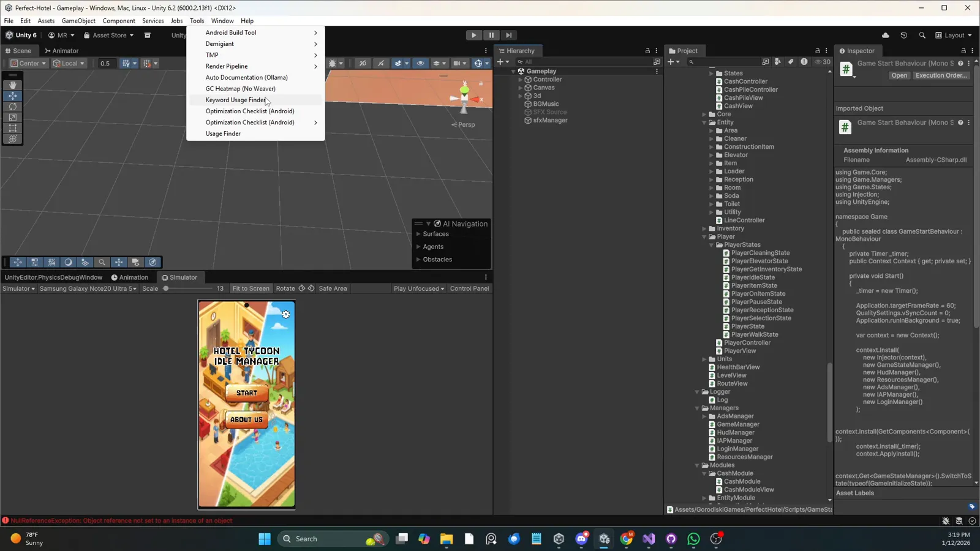Click the Simulator scale slider handle
The image size is (980, 551).
click(165, 288)
